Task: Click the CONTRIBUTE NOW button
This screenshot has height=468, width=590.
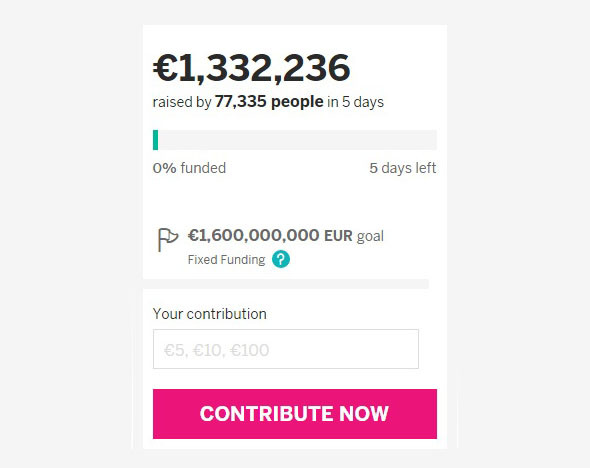Action: point(295,414)
